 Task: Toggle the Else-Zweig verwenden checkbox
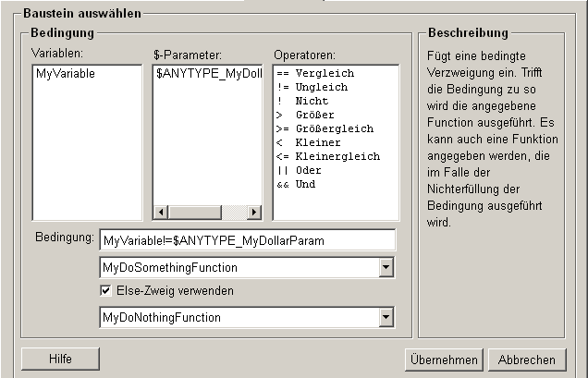108,291
